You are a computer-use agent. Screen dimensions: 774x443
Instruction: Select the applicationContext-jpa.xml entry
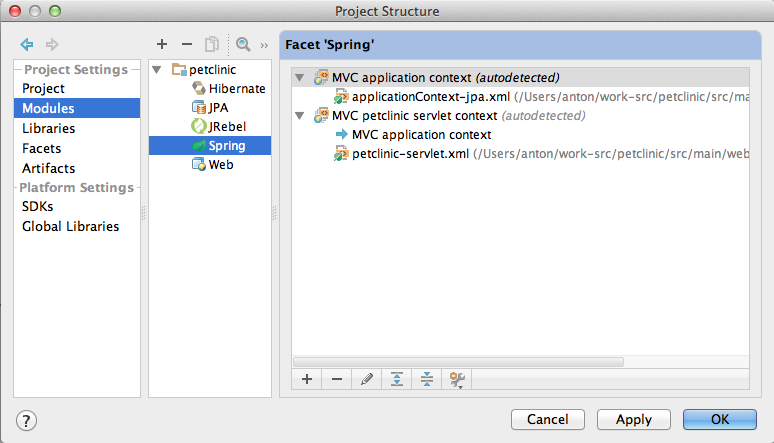[520, 96]
